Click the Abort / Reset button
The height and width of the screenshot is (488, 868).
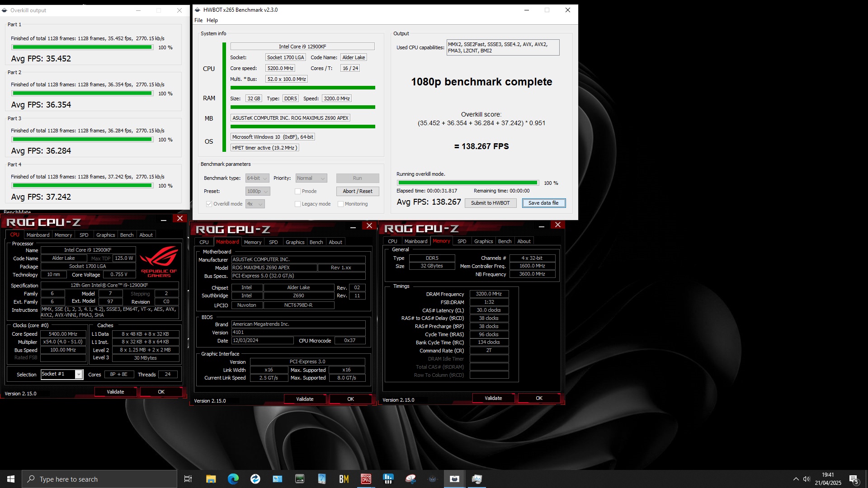[357, 192]
